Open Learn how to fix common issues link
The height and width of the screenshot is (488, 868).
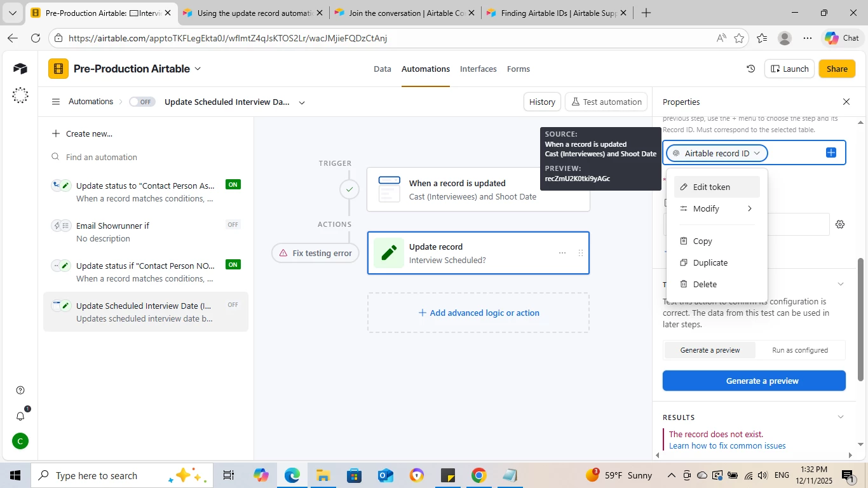pyautogui.click(x=727, y=445)
